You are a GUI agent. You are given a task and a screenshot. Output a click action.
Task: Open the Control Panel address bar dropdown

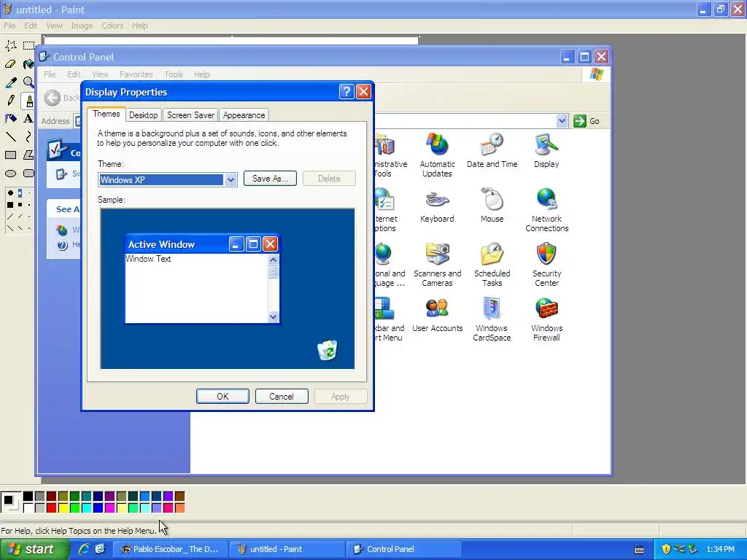coord(562,121)
